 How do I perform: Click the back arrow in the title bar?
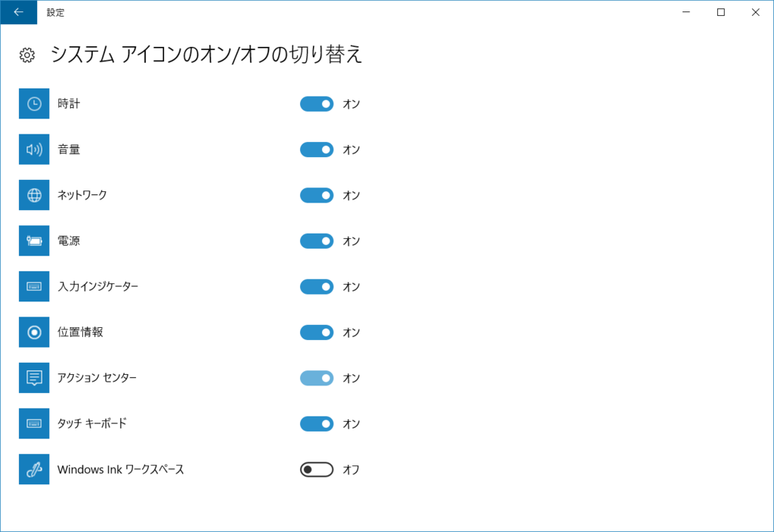(18, 12)
